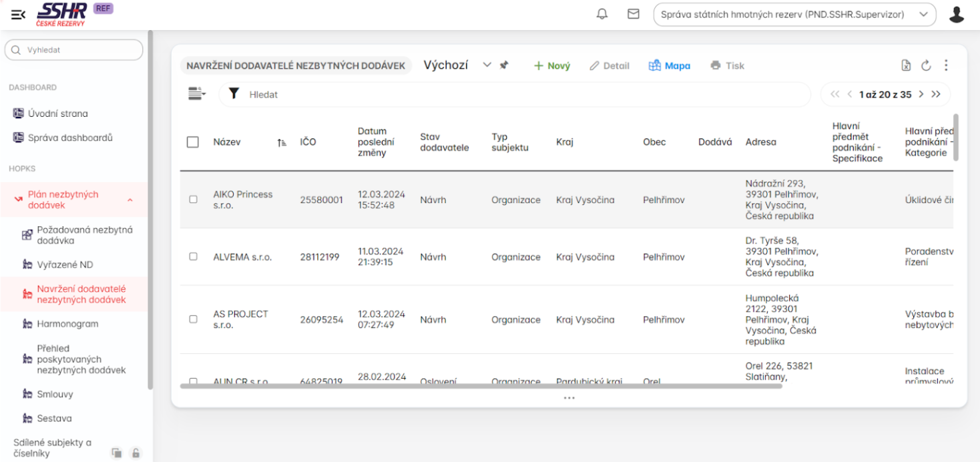Expand the Výchozí view dropdown arrow
This screenshot has width=980, height=462.
point(487,65)
